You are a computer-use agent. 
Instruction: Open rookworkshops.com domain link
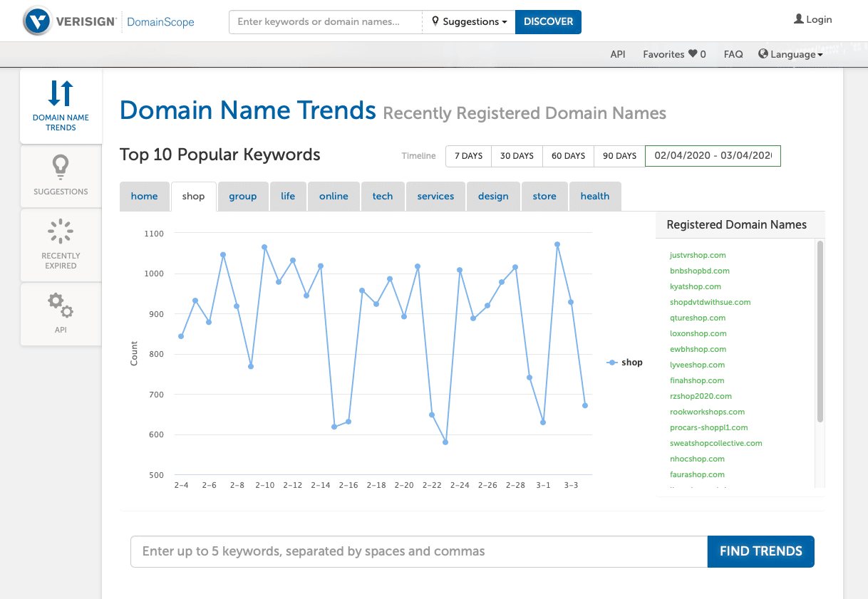click(707, 412)
